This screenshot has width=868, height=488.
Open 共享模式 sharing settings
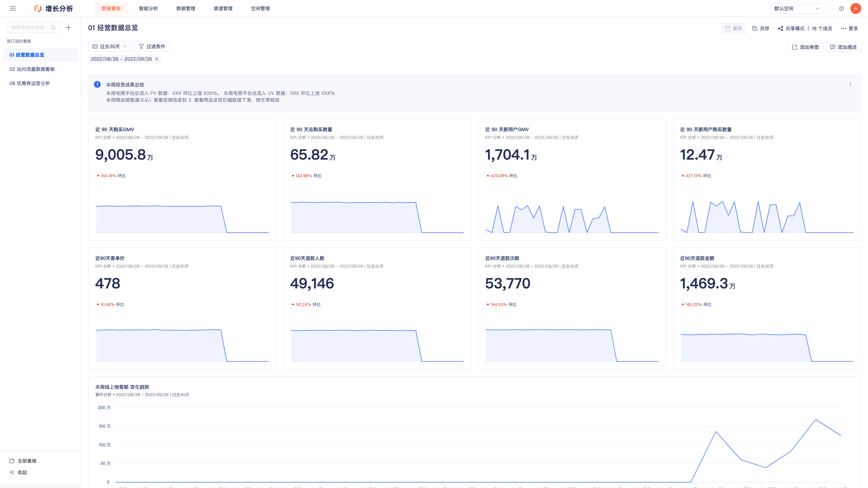click(791, 28)
